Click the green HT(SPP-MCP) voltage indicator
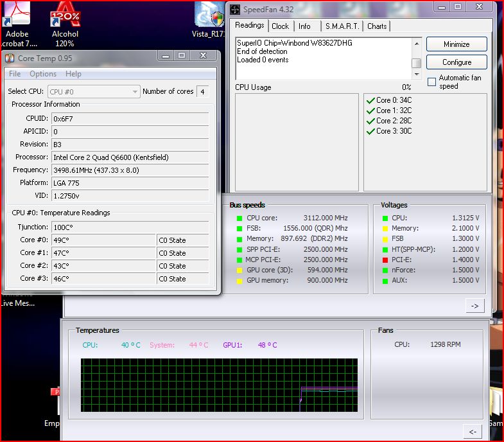504x442 pixels. [x=385, y=250]
